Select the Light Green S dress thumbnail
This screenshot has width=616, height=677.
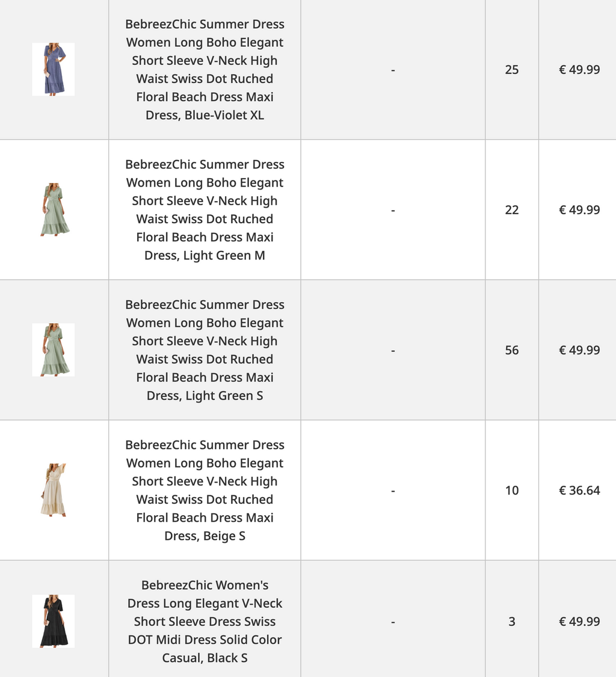click(54, 350)
